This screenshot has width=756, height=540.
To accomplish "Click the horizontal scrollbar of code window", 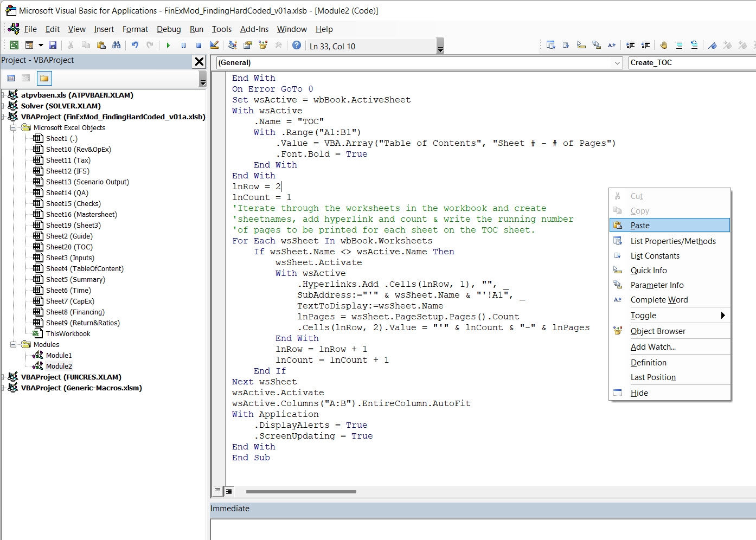I will (x=301, y=492).
